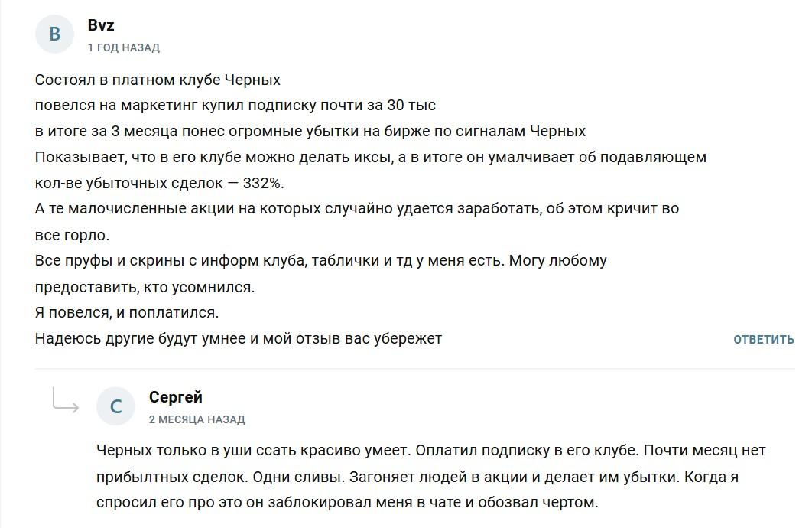Click the final line warning other readers
Screen dimensions: 812x528
[x=242, y=339]
